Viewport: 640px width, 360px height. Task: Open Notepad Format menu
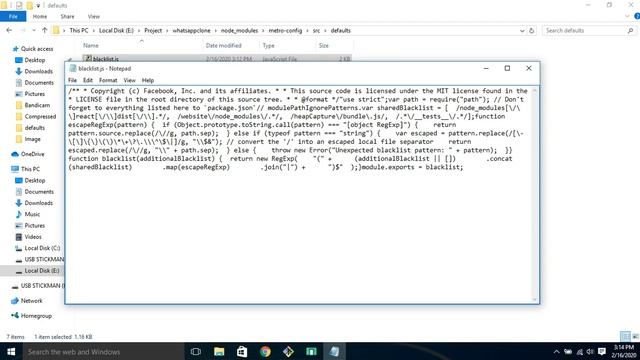click(x=108, y=80)
